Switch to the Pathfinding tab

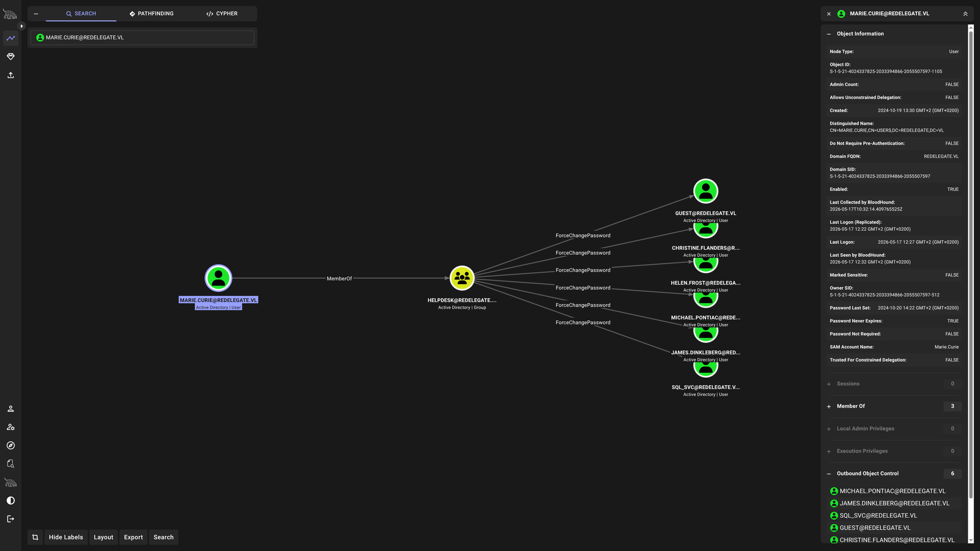click(x=151, y=14)
